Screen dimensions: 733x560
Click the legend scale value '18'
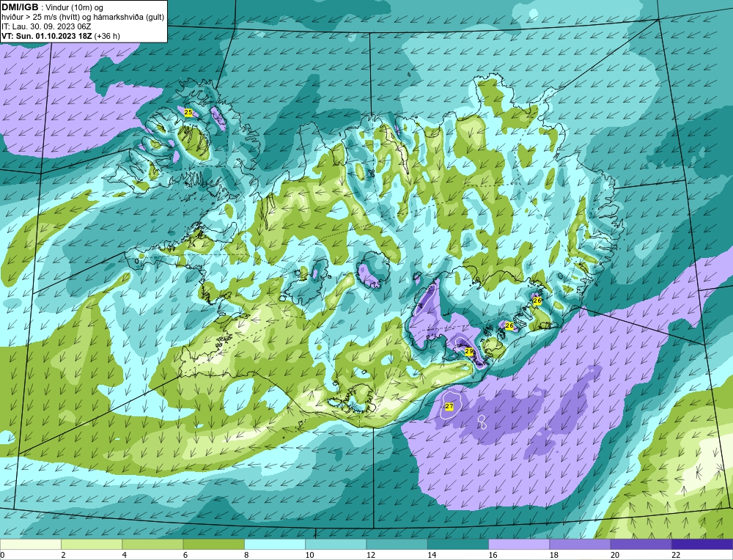tap(553, 555)
